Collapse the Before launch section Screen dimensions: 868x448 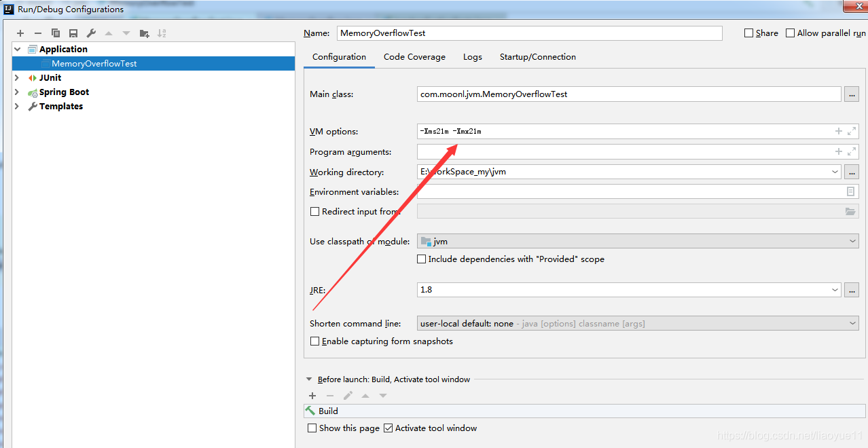point(310,379)
